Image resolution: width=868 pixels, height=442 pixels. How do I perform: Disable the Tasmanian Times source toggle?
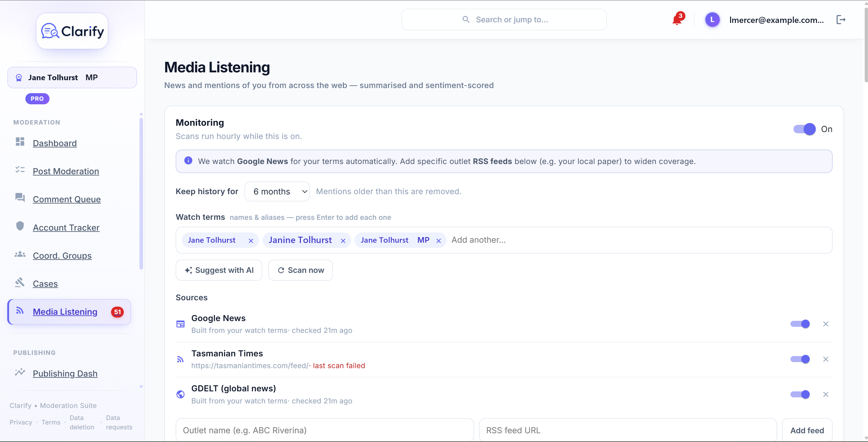point(800,359)
